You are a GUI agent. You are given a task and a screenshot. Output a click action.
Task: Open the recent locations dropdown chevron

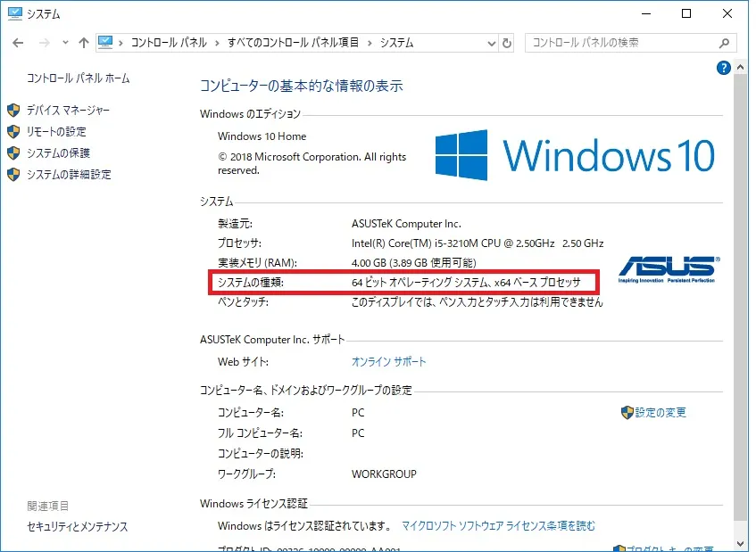pyautogui.click(x=65, y=43)
